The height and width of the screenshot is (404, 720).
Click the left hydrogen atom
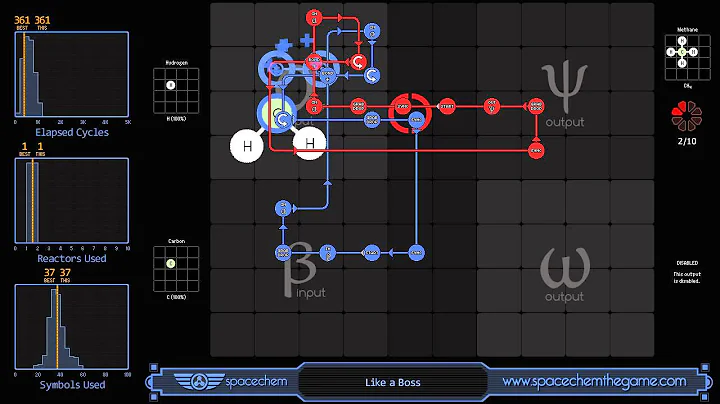pos(247,146)
